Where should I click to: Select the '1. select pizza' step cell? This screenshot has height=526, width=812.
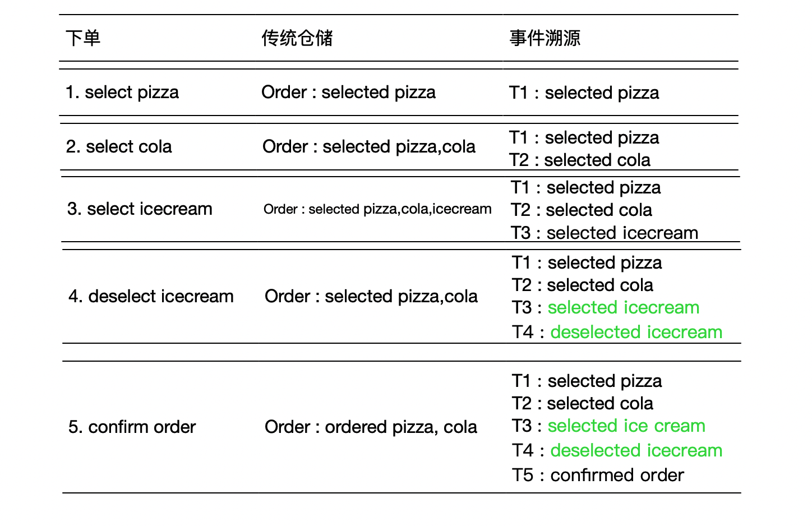[122, 92]
